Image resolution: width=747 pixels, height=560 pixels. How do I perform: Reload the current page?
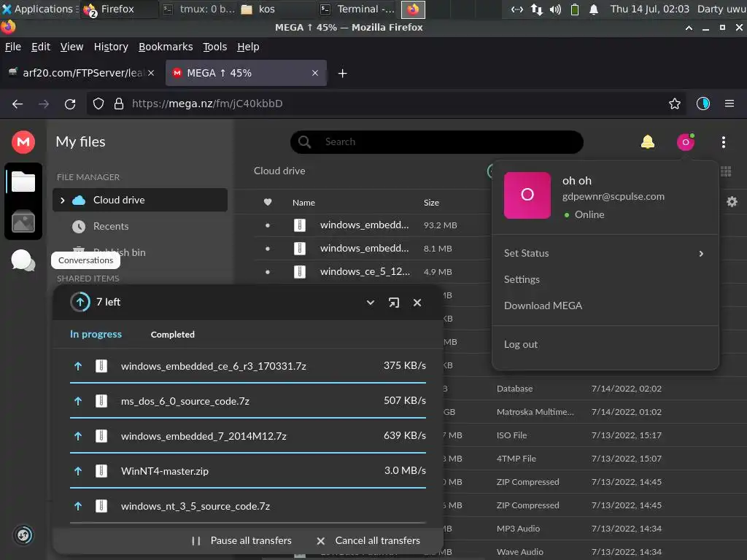(70, 104)
